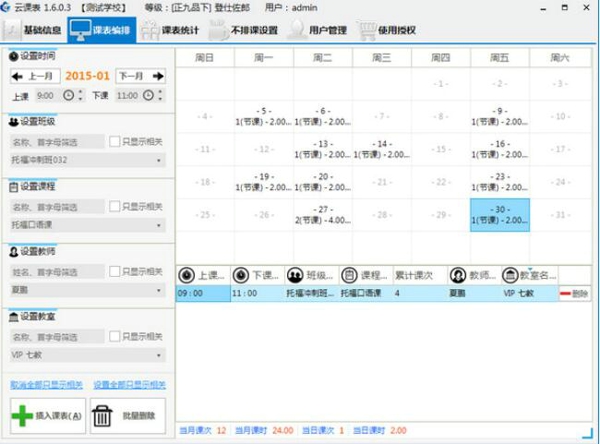Click the monitor icon of 课表编排
This screenshot has width=600, height=444.
click(80, 30)
